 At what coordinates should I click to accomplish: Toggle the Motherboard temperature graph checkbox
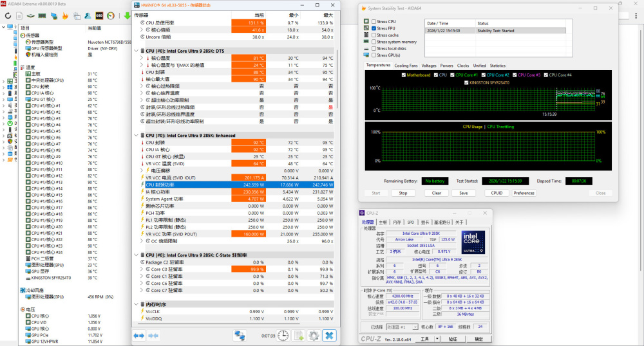[x=402, y=75]
